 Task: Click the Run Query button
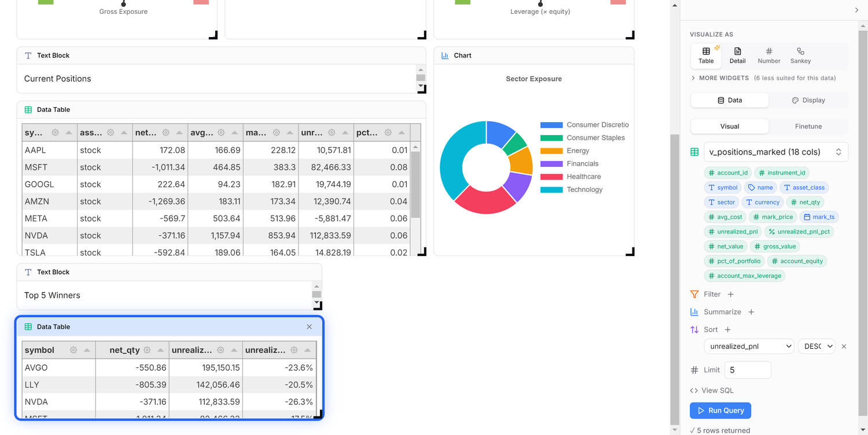tap(720, 411)
